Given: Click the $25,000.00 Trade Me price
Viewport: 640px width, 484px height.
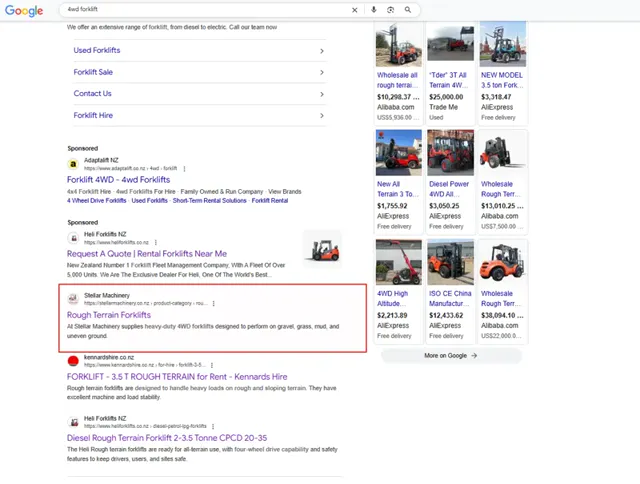Looking at the screenshot, I should click(x=446, y=97).
